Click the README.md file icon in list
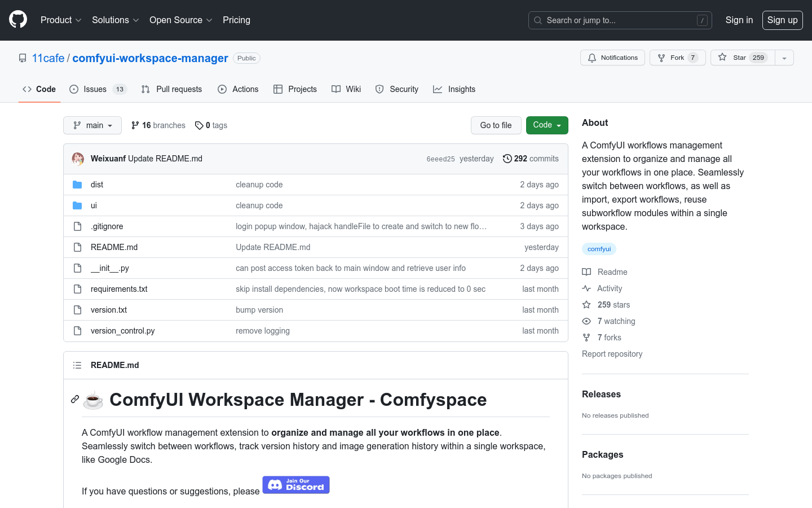 [77, 247]
